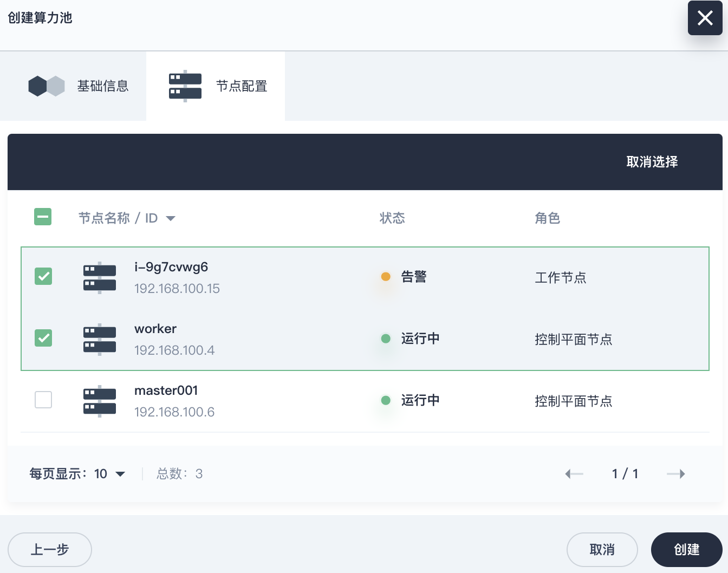Toggle the select-all header checkbox
The width and height of the screenshot is (728, 573).
pos(43,217)
